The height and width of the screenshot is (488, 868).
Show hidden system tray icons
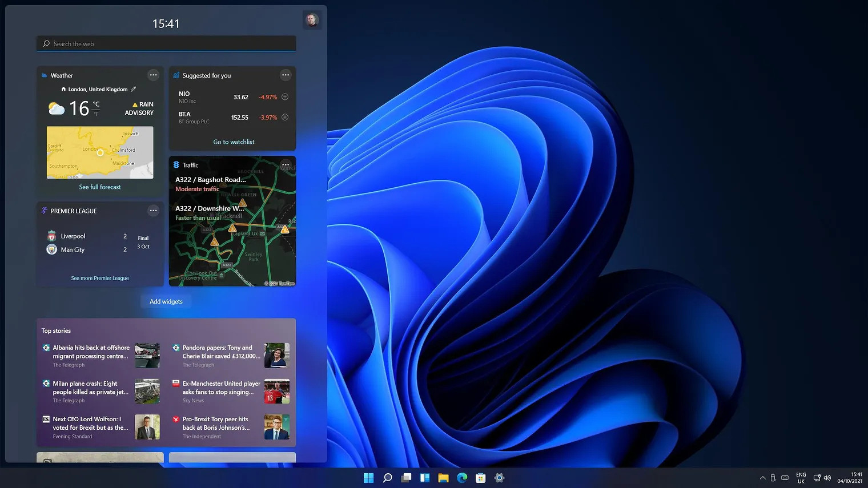(x=762, y=478)
